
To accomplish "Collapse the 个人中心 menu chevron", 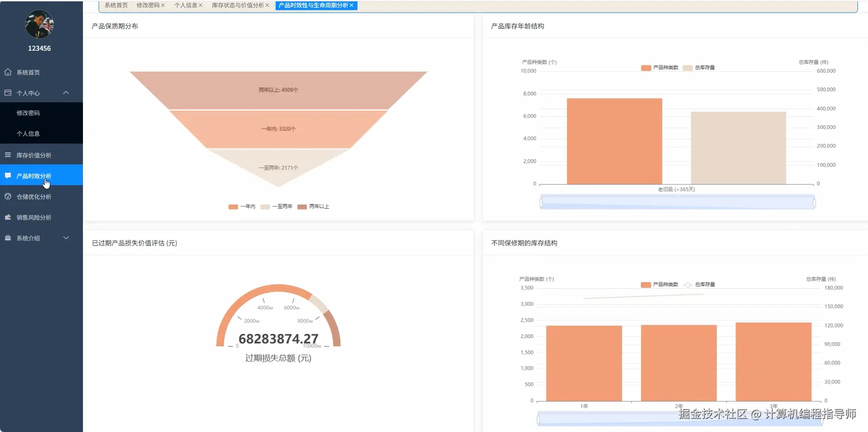I will [x=66, y=93].
